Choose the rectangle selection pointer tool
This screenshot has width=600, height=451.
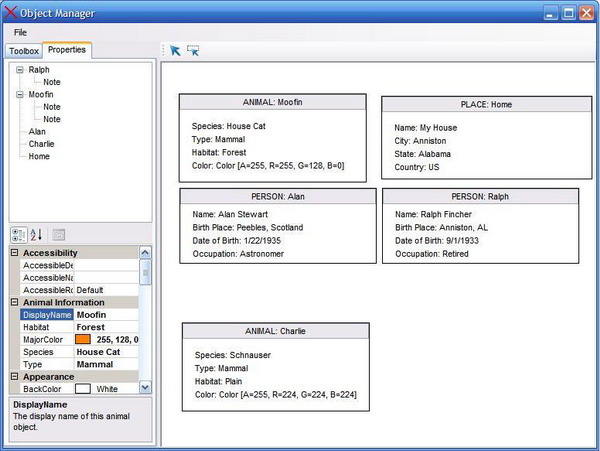click(193, 50)
